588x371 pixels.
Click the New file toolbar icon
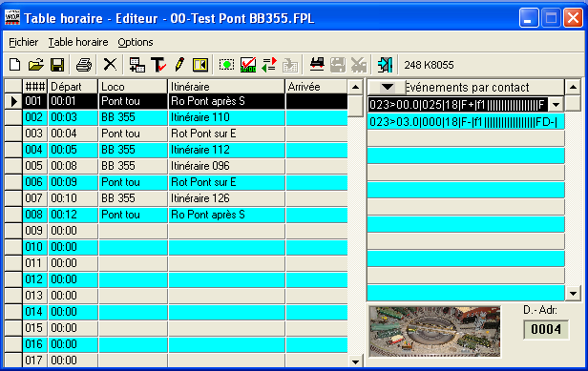point(14,65)
